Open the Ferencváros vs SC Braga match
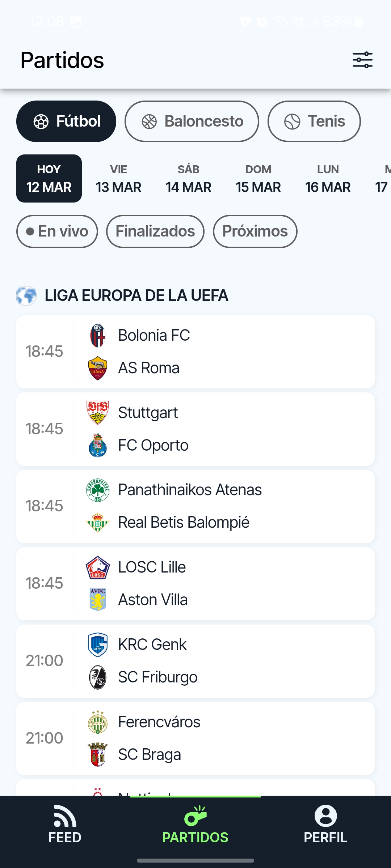Viewport: 391px width, 868px height. point(195,739)
